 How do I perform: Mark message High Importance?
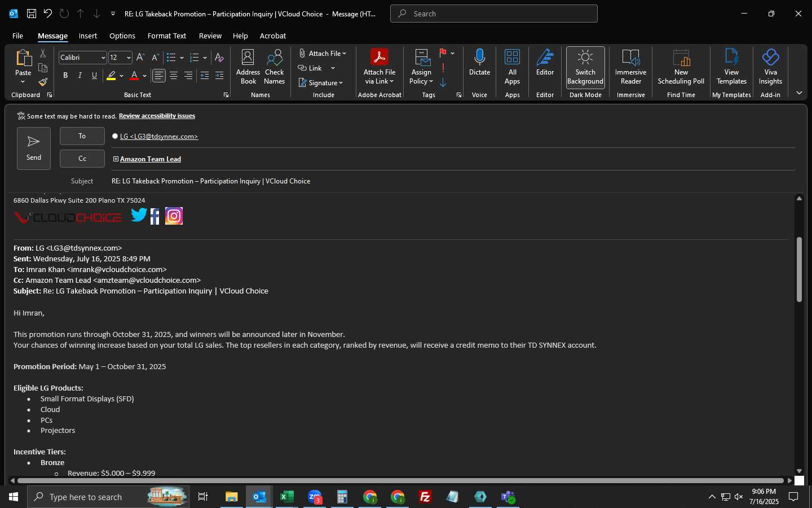pyautogui.click(x=443, y=68)
